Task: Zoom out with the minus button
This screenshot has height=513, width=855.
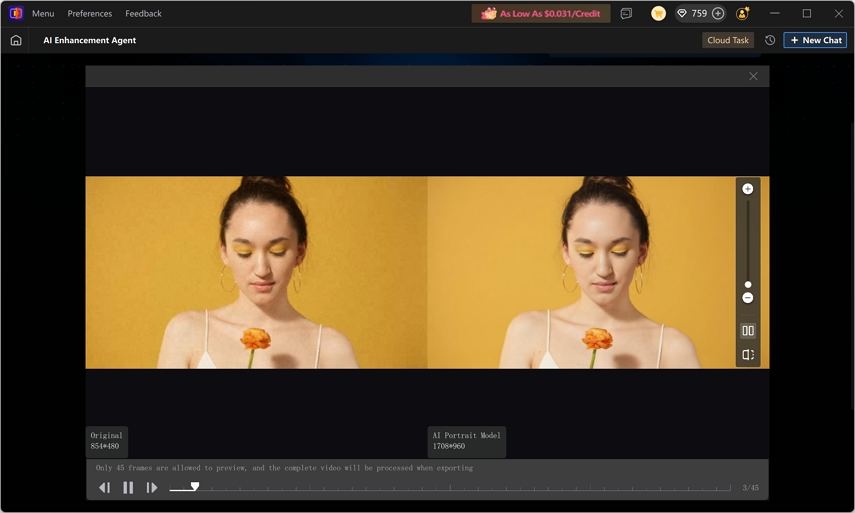Action: point(748,298)
